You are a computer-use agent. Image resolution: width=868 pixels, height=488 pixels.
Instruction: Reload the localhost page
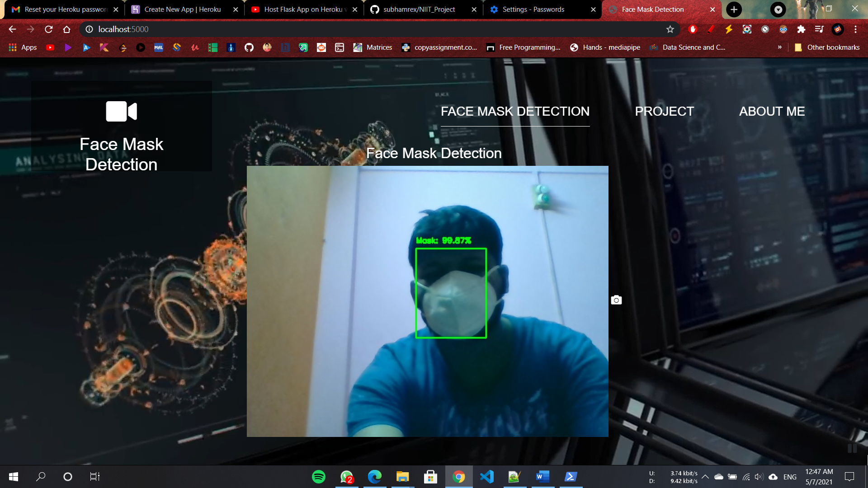coord(49,29)
